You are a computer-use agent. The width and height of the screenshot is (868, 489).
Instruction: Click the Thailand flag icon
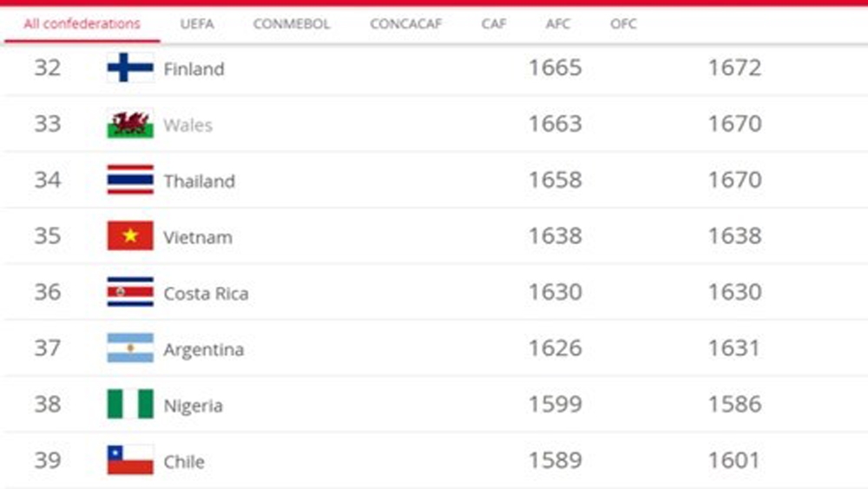(130, 180)
